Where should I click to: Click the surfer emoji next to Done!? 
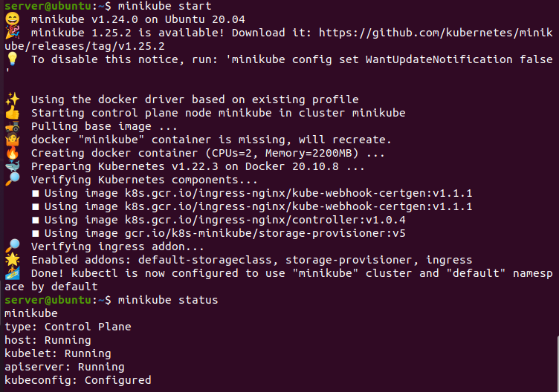12,273
